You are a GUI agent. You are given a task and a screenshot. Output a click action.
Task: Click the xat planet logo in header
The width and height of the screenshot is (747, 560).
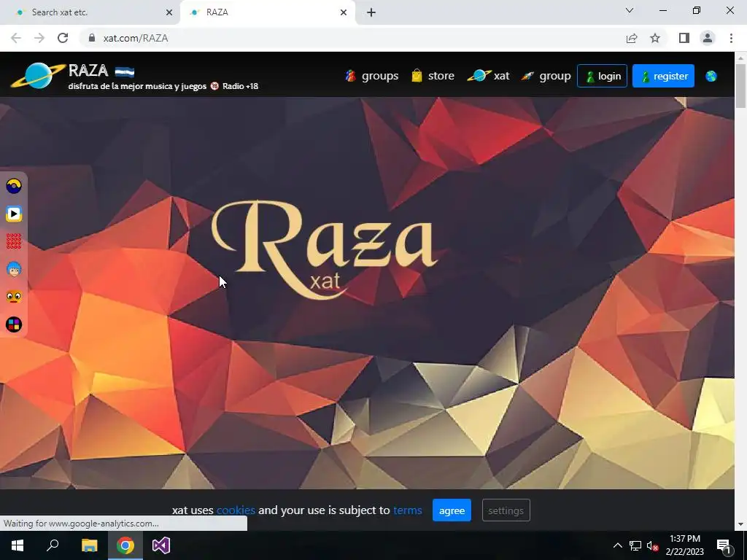[38, 75]
